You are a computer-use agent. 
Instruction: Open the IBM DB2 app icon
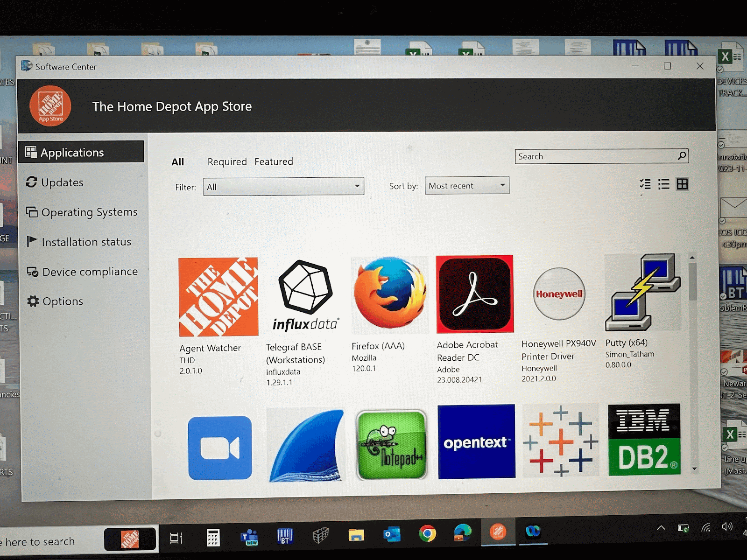(644, 440)
